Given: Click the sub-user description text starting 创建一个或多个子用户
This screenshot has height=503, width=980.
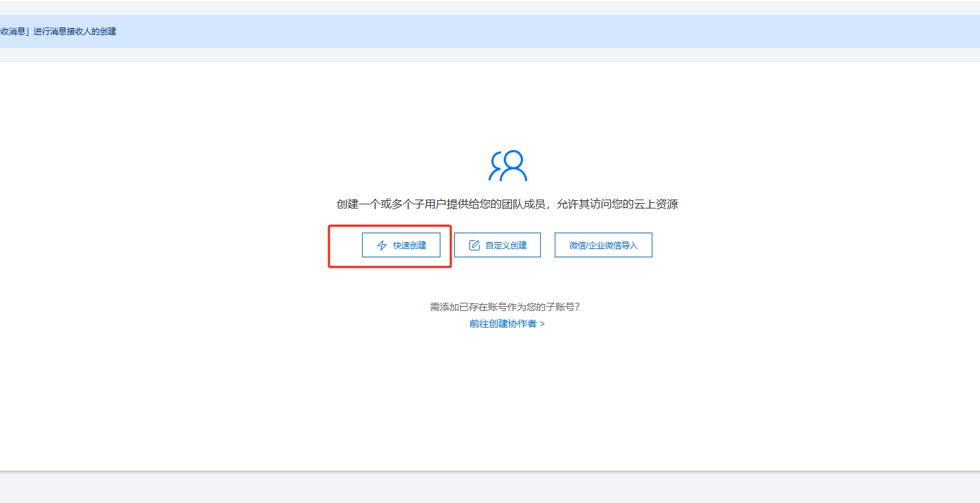Looking at the screenshot, I should tap(507, 204).
